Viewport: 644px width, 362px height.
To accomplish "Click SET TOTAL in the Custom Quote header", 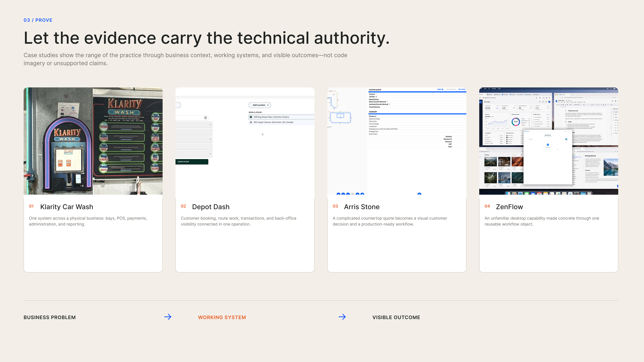I will pyautogui.click(x=462, y=89).
